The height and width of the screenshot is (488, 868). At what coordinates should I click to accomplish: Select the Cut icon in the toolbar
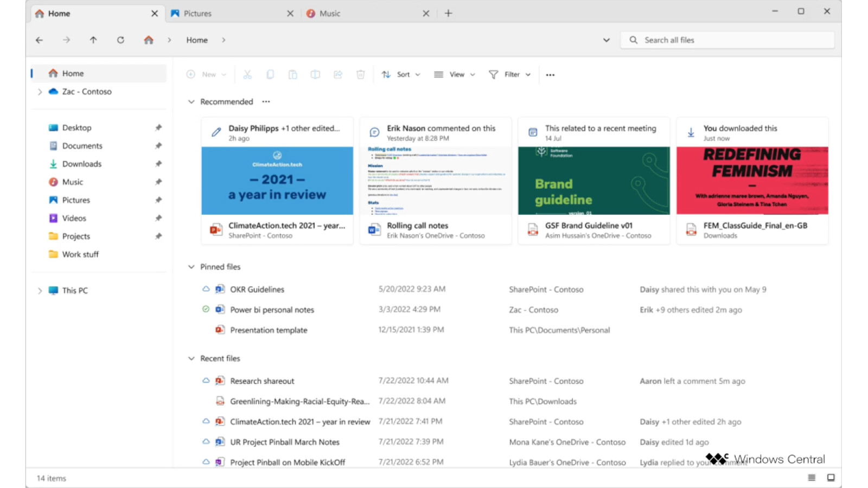tap(247, 74)
